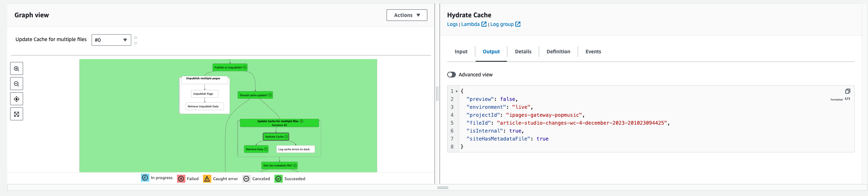Open the Definition tab
Viewport: 868px width, 196px height.
pyautogui.click(x=558, y=52)
